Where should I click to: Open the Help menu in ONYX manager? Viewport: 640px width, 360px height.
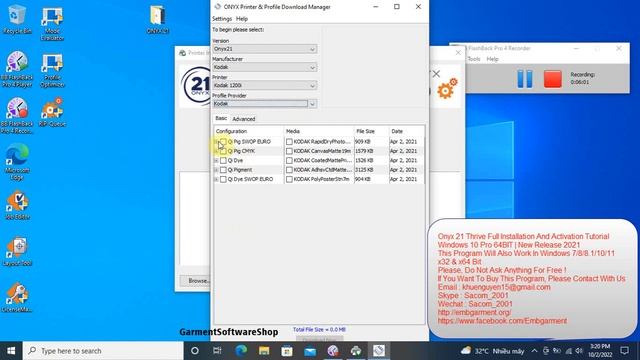tap(242, 19)
